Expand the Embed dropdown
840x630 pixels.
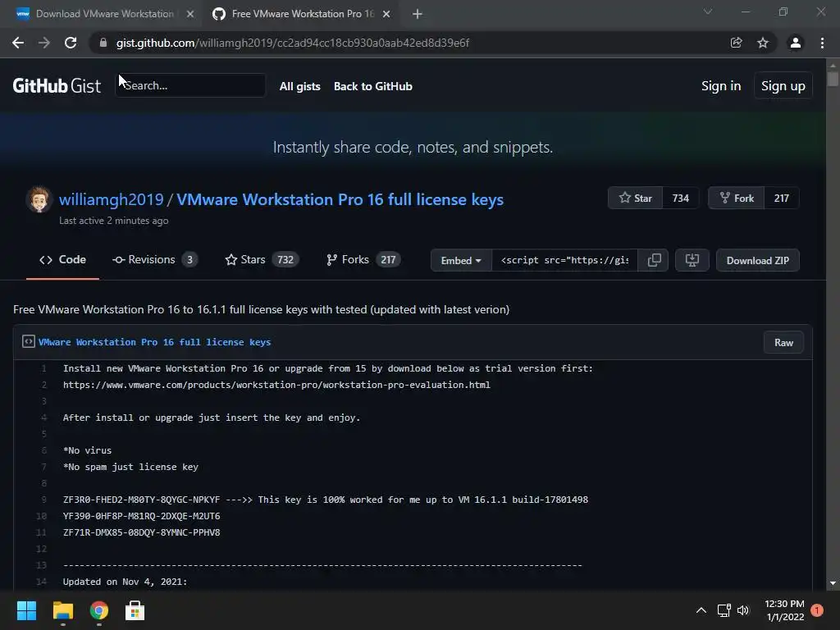pos(461,260)
